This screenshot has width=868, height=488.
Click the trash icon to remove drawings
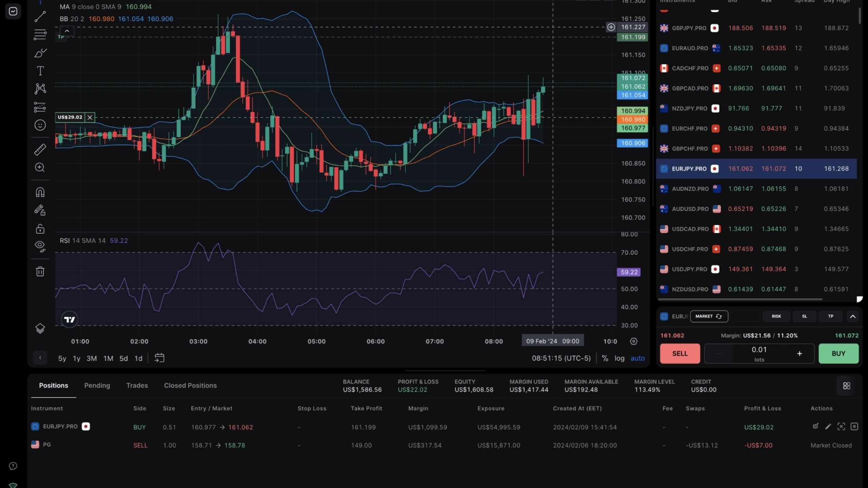tap(40, 271)
